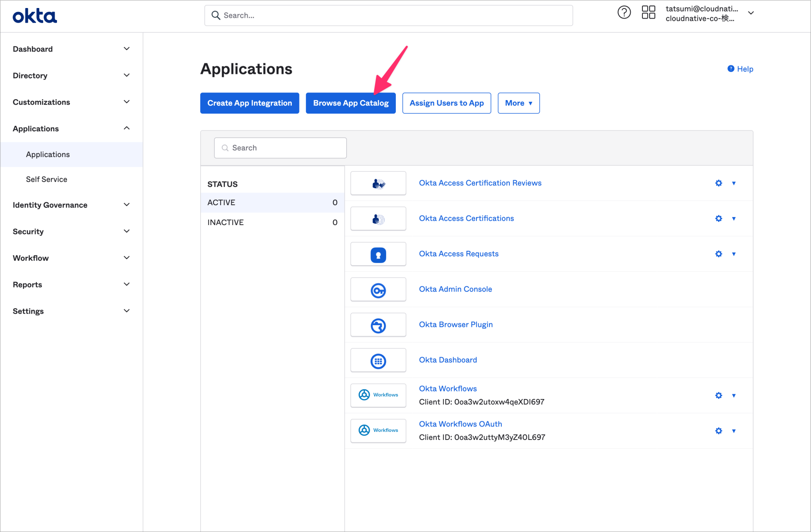
Task: Click the app list Search field
Action: [280, 148]
